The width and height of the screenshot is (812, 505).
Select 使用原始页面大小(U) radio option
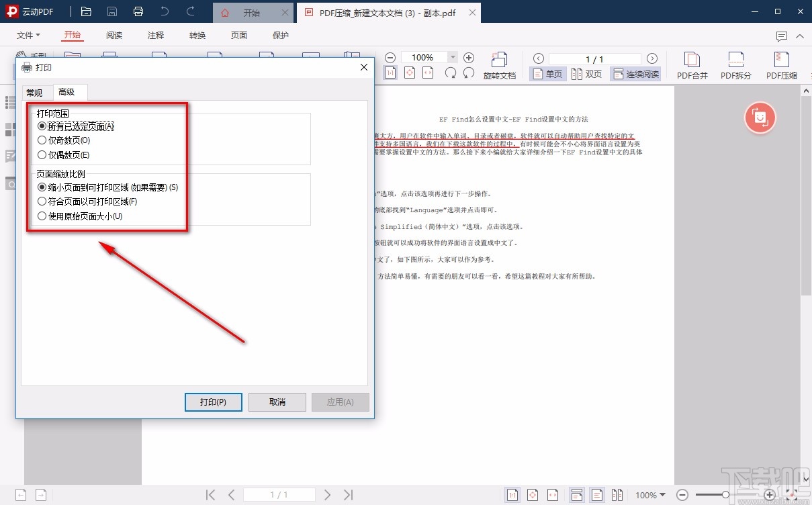[80, 216]
